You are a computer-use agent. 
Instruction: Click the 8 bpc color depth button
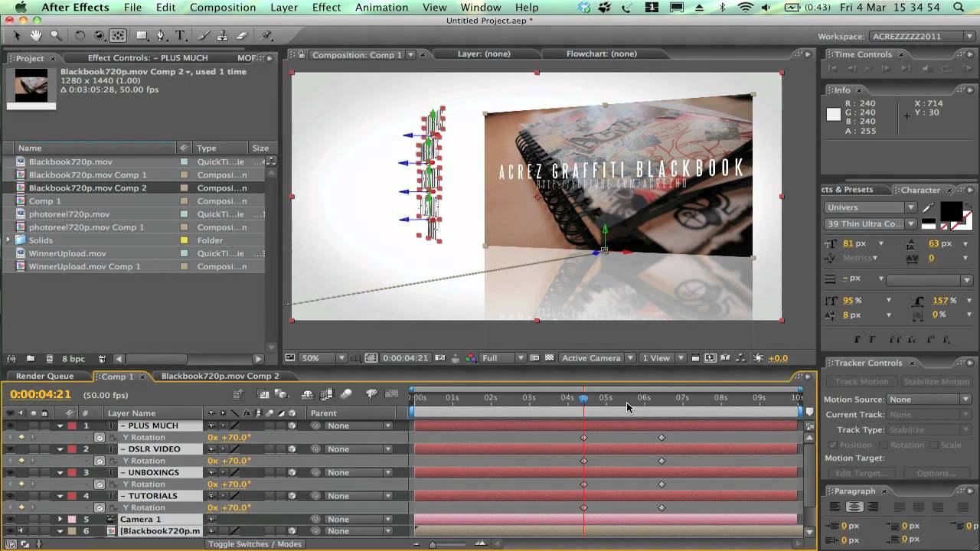coord(73,358)
